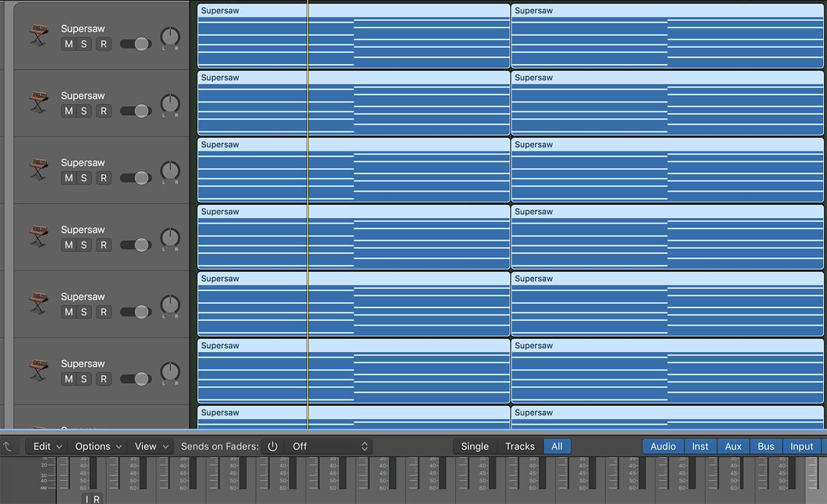Click the synth icon of the second Supersaw track

38,102
